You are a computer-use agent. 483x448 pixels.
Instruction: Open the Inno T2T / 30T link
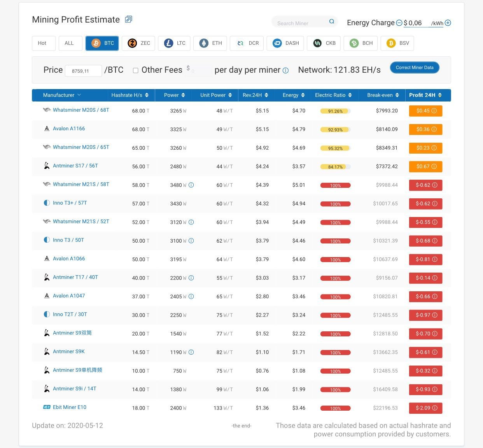(70, 314)
